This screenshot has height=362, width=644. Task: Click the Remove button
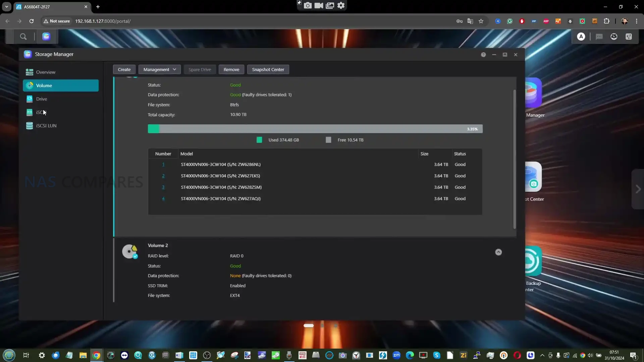(x=231, y=69)
